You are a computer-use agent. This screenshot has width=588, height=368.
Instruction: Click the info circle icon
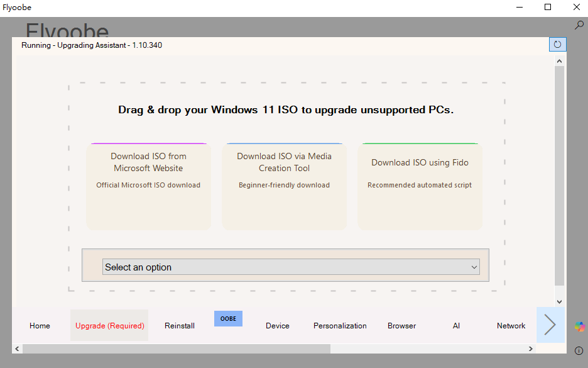(579, 351)
